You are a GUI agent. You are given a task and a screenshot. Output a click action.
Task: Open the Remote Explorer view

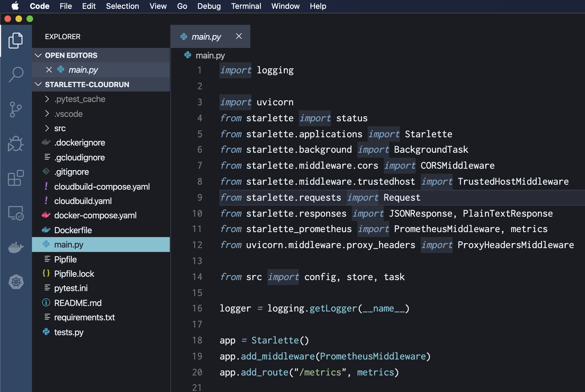coord(16,213)
